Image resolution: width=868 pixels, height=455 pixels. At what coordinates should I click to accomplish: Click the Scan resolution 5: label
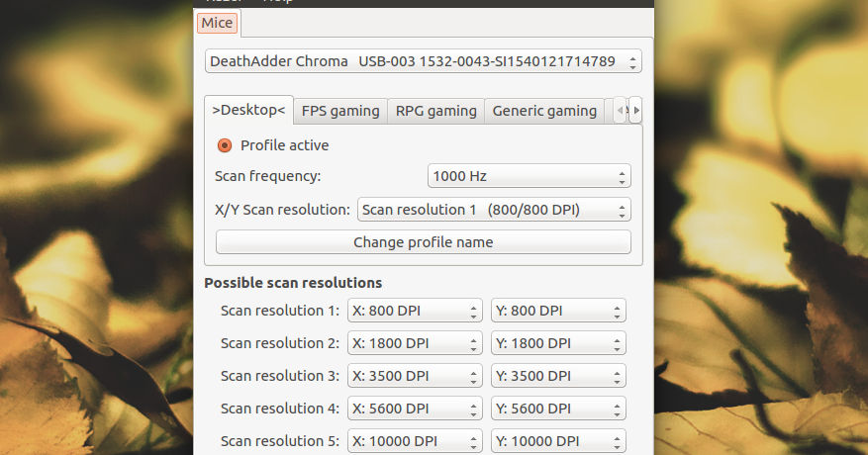(x=280, y=441)
